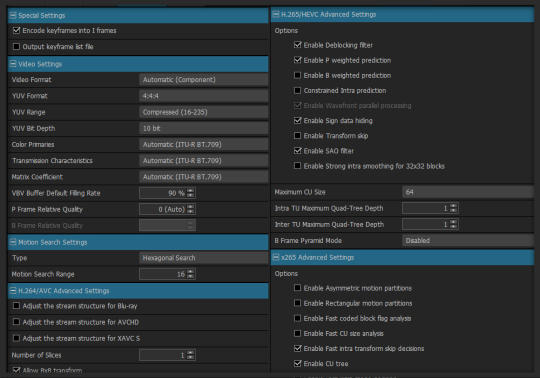Enable Fast coded block flag analysis
540x378 pixels.
tap(298, 318)
